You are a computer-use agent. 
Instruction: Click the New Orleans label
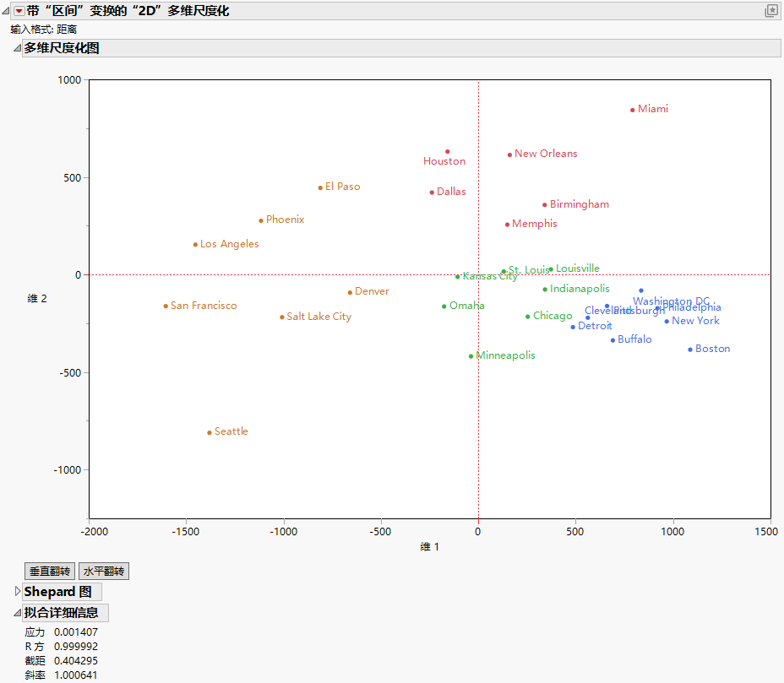(x=546, y=154)
